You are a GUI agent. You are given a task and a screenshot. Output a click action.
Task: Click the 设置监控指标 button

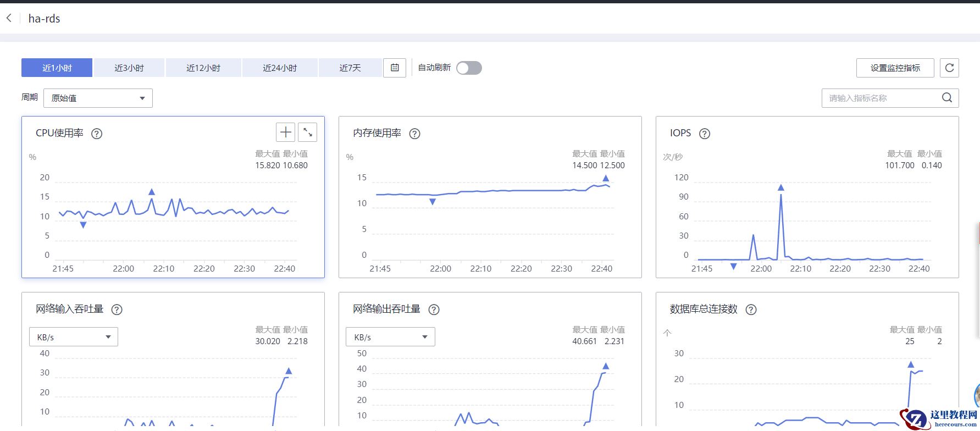[895, 68]
